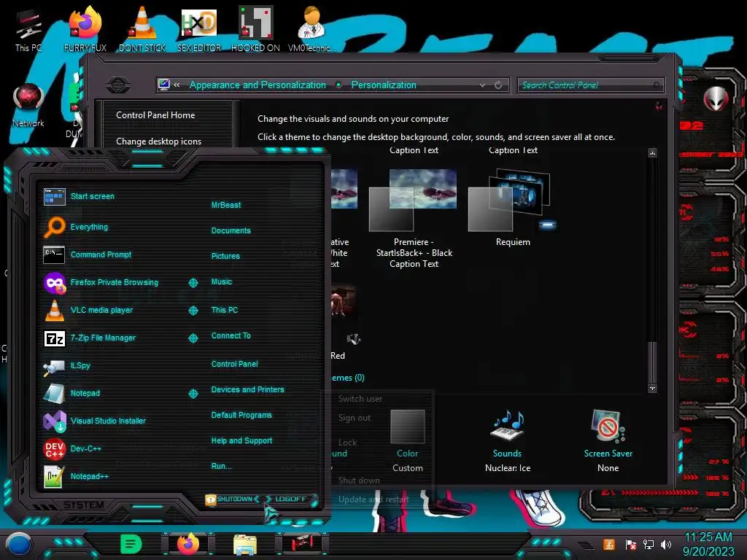Select Lock from power menu

[x=347, y=443]
